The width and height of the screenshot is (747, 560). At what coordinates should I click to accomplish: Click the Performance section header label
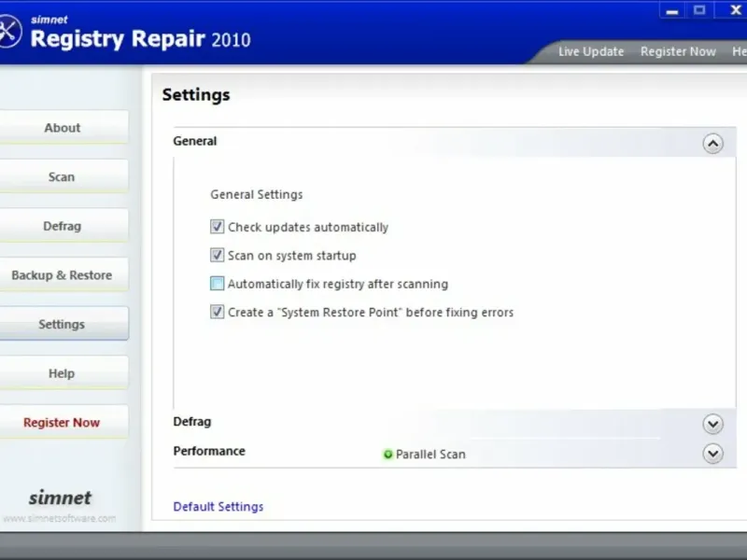pos(209,451)
